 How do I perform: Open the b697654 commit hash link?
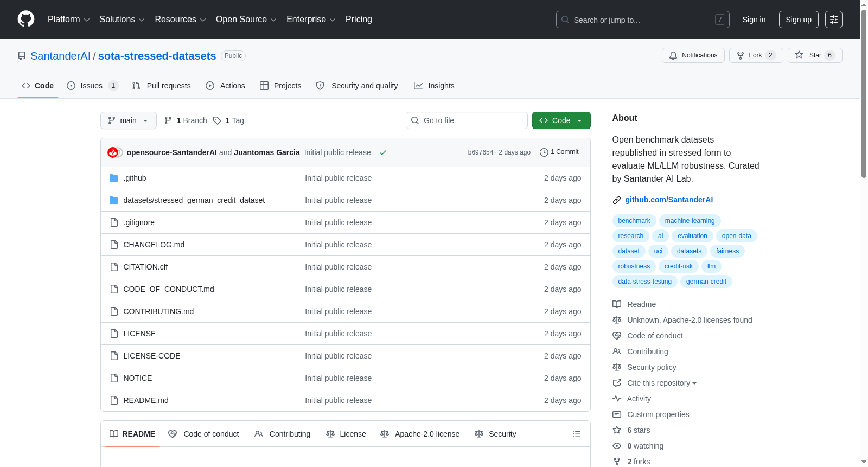[481, 152]
